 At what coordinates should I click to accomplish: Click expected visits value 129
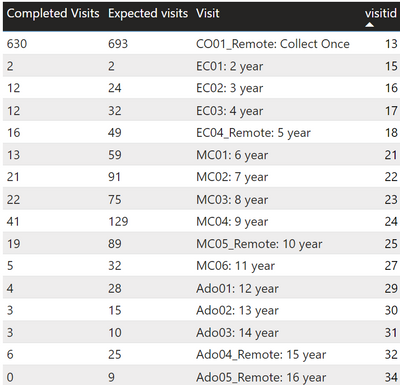tap(118, 222)
